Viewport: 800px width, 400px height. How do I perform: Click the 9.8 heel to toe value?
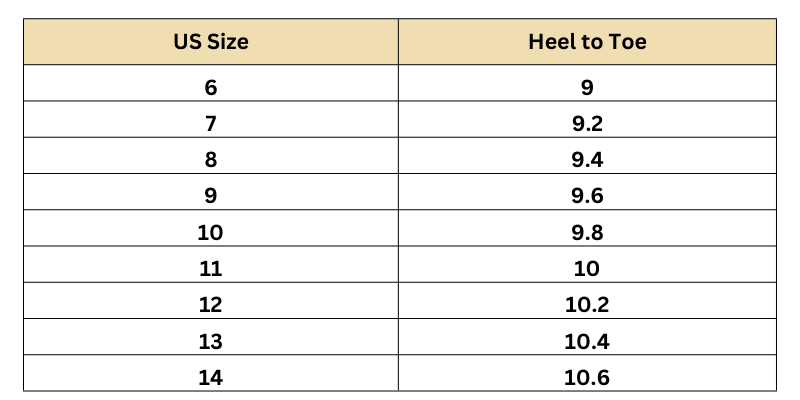click(x=587, y=233)
